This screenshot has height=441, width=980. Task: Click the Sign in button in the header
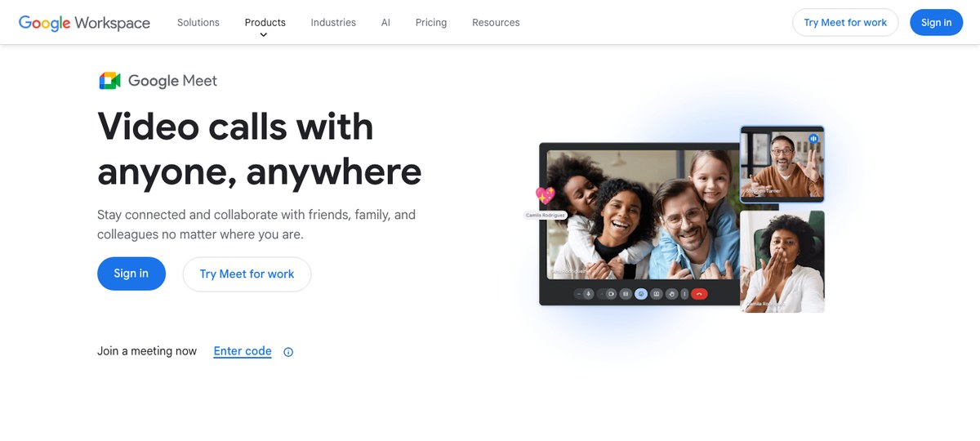pos(937,23)
